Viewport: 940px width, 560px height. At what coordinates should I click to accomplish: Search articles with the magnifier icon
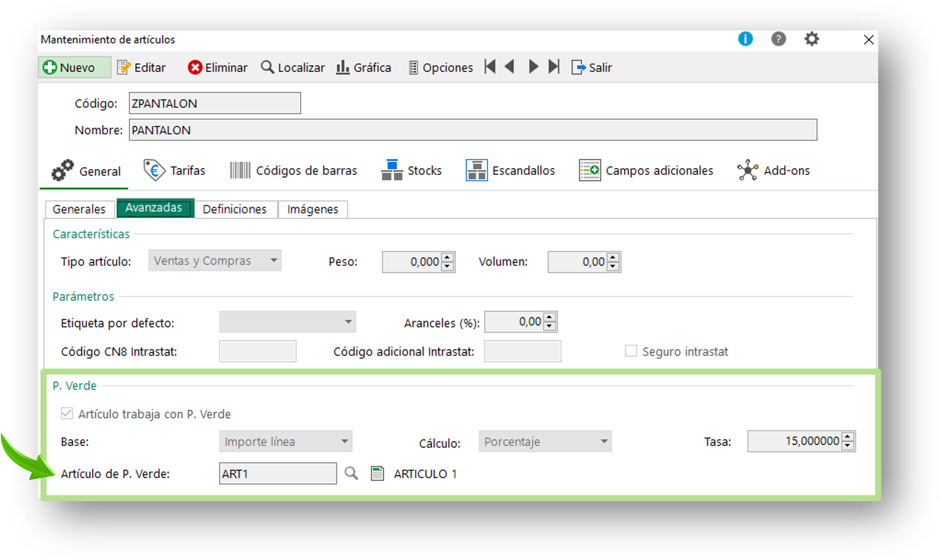point(351,473)
